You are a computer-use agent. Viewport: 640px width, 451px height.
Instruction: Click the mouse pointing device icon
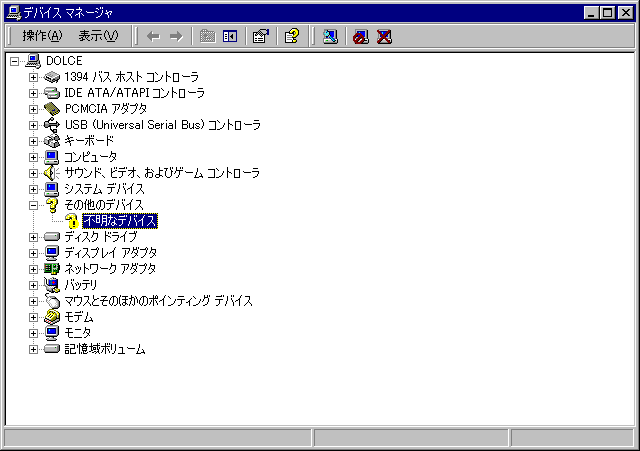coord(52,301)
